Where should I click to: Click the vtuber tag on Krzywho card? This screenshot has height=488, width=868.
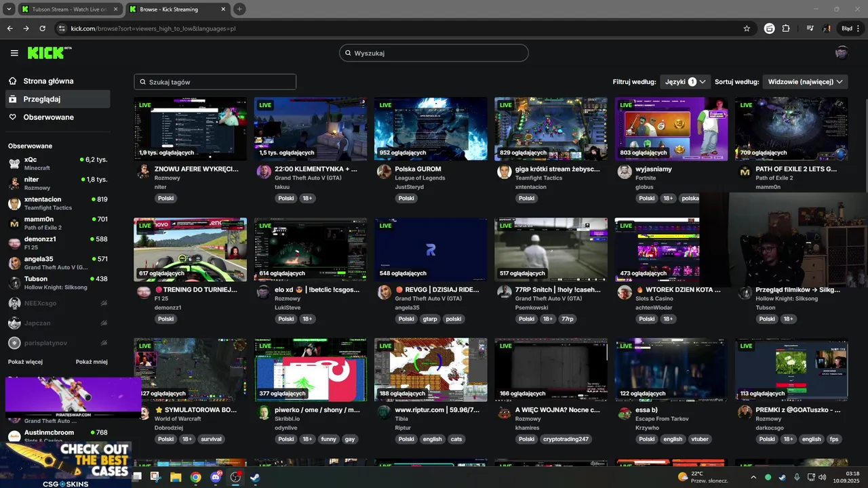(x=699, y=439)
